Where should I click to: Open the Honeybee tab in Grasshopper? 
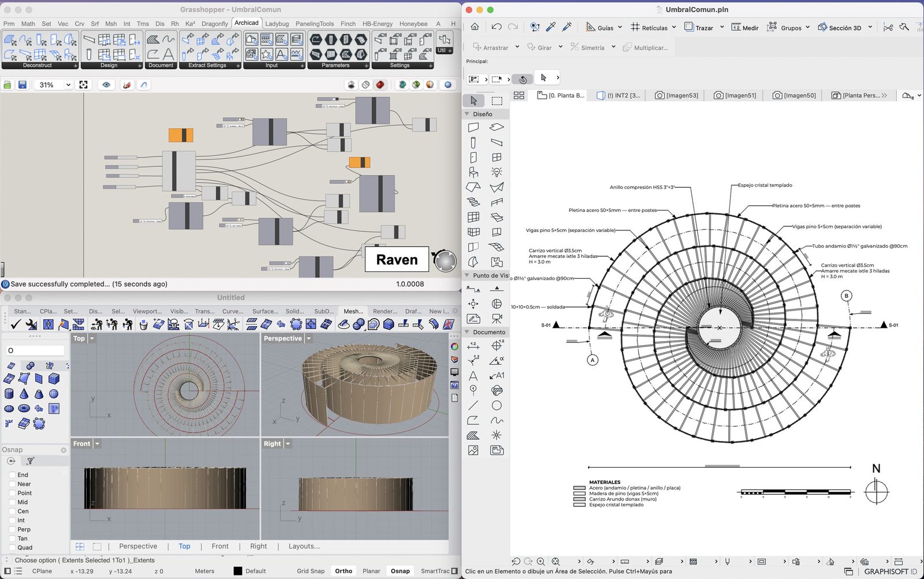coord(413,24)
